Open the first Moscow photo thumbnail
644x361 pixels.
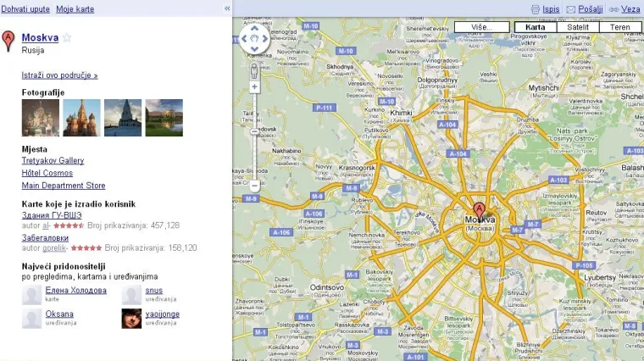click(x=41, y=118)
